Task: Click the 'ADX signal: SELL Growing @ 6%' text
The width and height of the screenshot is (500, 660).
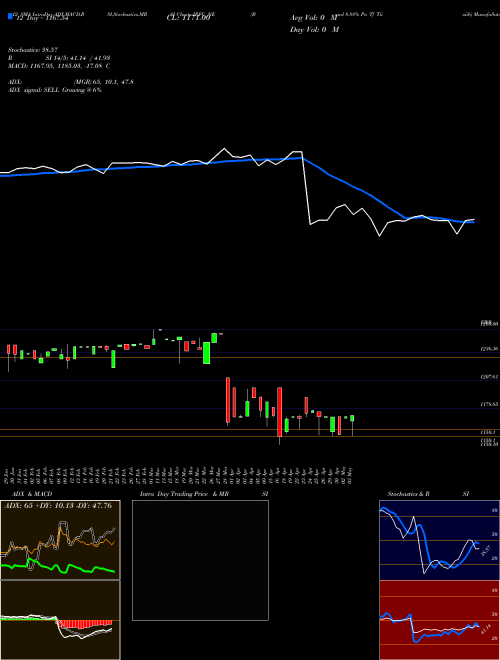Action: pos(55,90)
